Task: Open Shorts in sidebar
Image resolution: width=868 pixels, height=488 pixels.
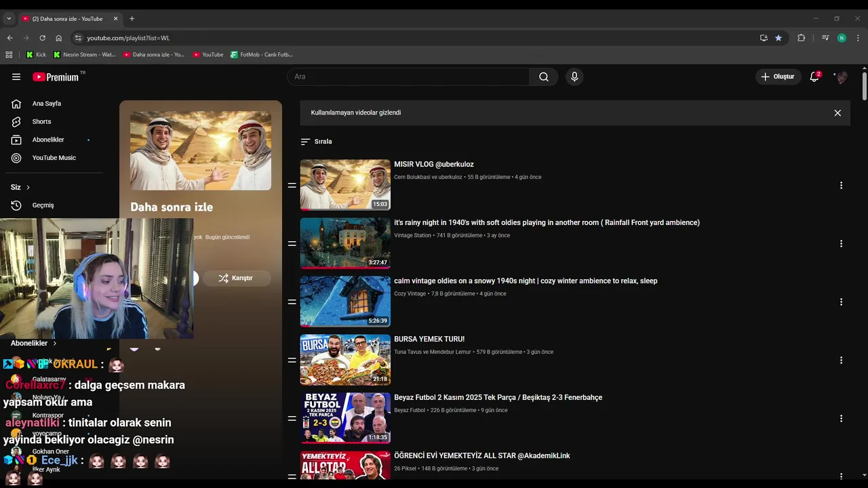Action: (x=42, y=121)
